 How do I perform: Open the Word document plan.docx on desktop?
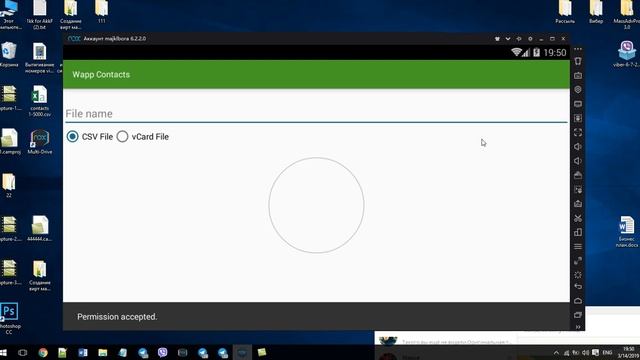pos(627,232)
